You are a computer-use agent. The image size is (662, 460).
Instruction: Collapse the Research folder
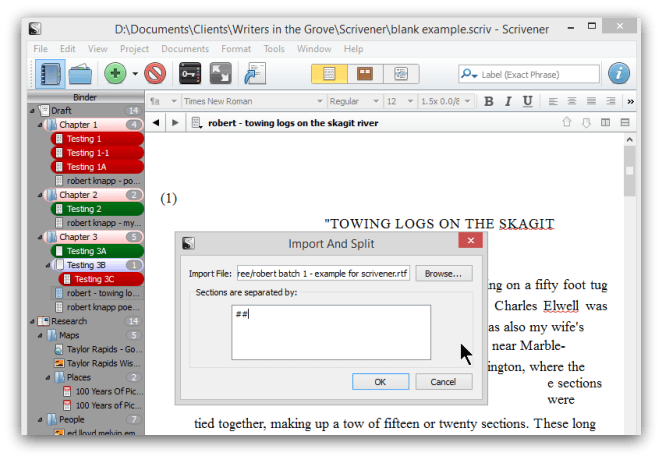point(33,322)
